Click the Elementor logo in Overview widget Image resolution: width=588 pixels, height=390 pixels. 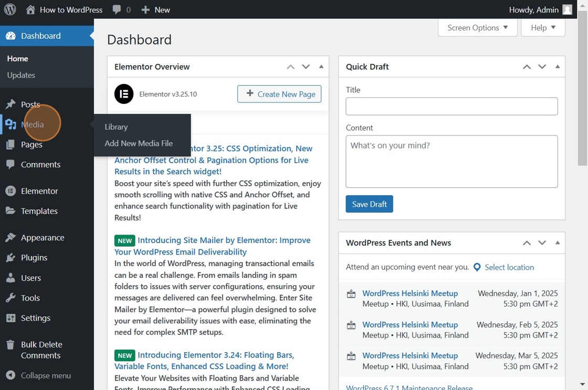pos(124,94)
